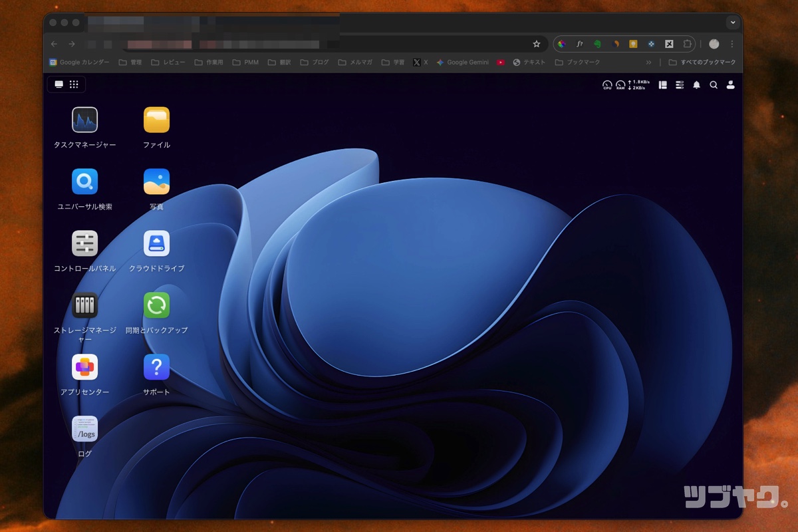Launch クラウドドライブ app

pyautogui.click(x=156, y=243)
